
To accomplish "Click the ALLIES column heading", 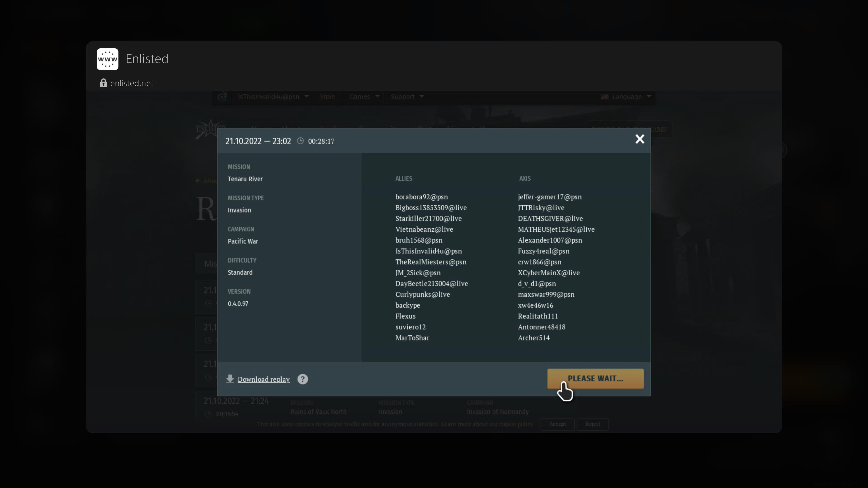I will click(404, 178).
